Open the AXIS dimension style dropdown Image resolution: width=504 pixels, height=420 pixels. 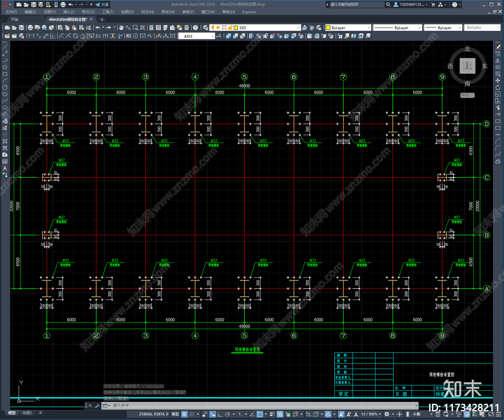[197, 36]
